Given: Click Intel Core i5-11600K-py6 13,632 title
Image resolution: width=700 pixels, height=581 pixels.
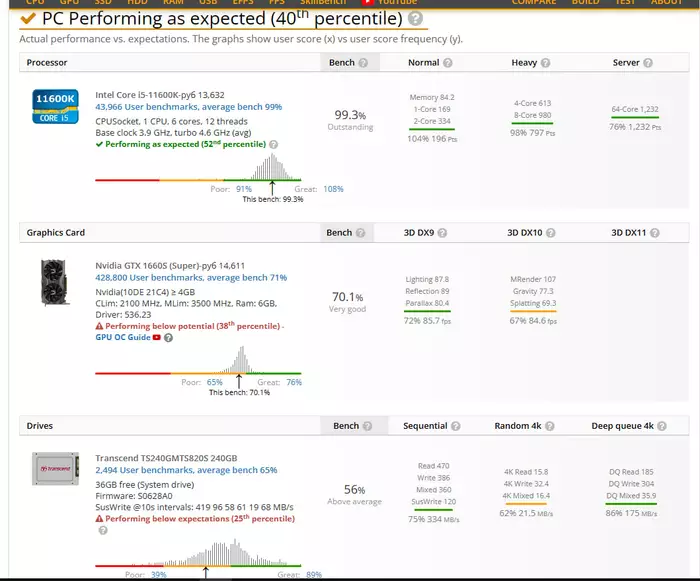Looking at the screenshot, I should coord(160,95).
